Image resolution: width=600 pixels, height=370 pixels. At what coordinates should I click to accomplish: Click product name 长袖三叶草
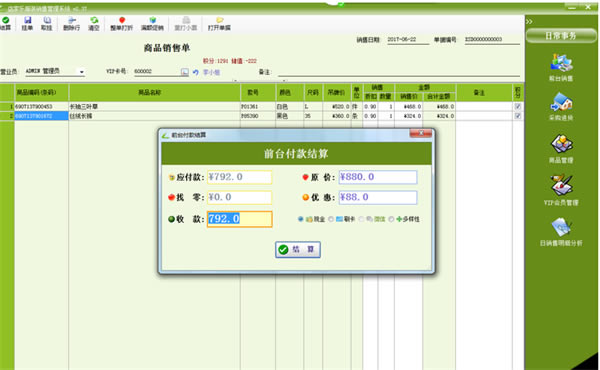[x=84, y=106]
